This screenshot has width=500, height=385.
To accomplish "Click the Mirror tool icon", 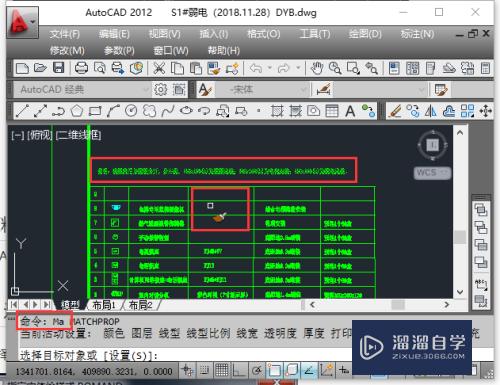I will pyautogui.click(x=431, y=111).
